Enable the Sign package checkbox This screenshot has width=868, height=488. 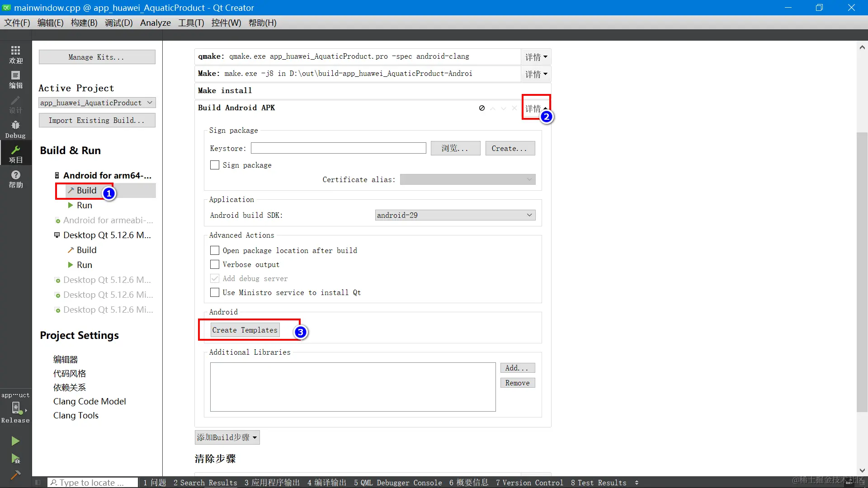point(215,165)
